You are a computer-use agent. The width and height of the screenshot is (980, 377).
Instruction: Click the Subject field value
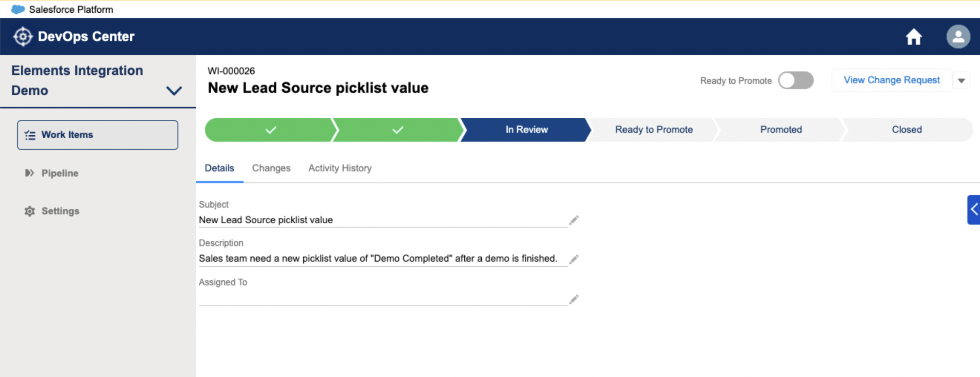[x=266, y=220]
